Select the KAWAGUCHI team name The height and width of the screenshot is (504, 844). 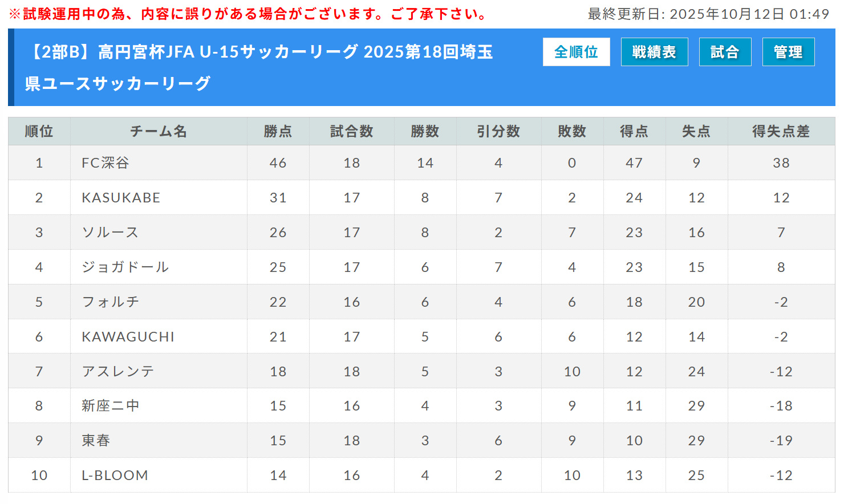click(128, 337)
